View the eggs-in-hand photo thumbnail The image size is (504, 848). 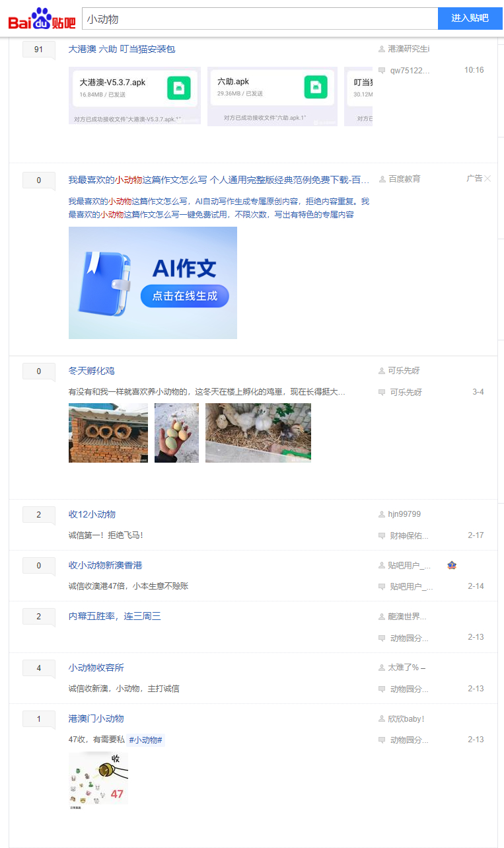coord(176,433)
